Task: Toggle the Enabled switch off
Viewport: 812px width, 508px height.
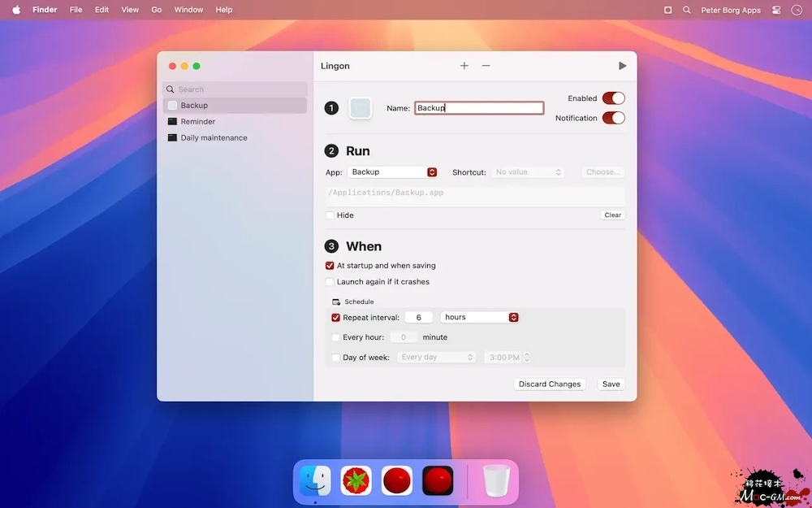Action: point(613,98)
